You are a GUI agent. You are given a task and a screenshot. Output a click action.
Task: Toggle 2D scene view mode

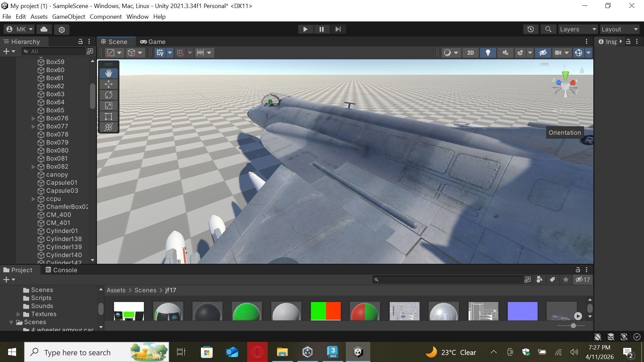tap(471, 53)
